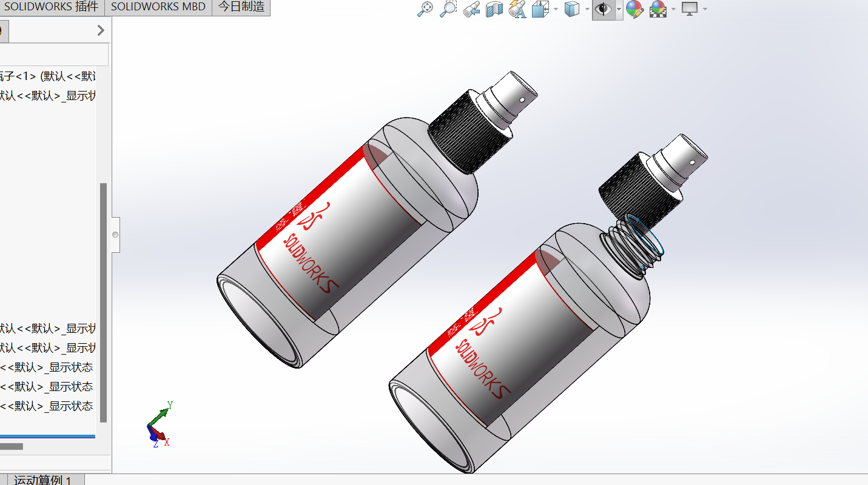Click the Zoom to Fit icon
This screenshot has height=485, width=868.
pyautogui.click(x=426, y=9)
